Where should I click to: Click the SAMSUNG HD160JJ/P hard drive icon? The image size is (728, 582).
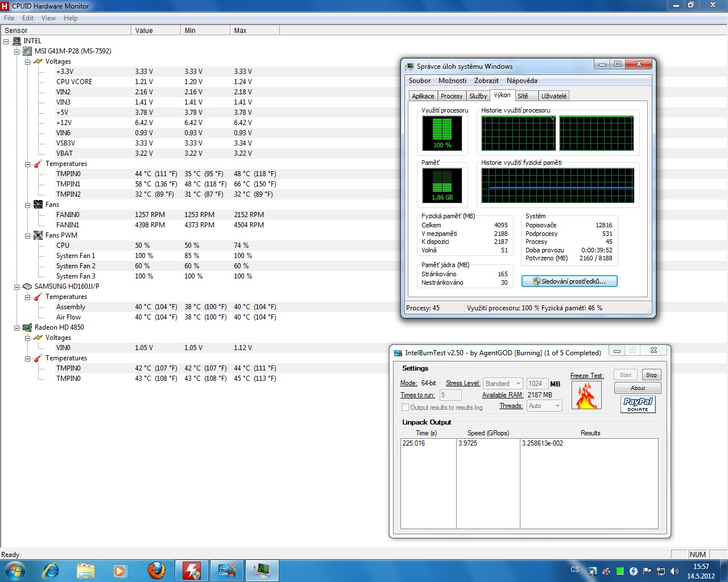tap(27, 286)
